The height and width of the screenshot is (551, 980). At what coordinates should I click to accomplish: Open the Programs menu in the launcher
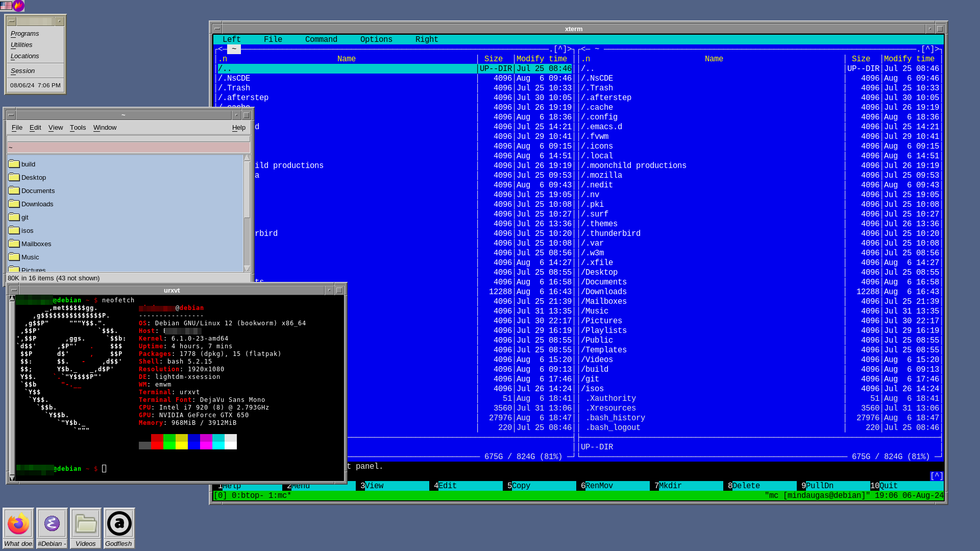coord(24,33)
